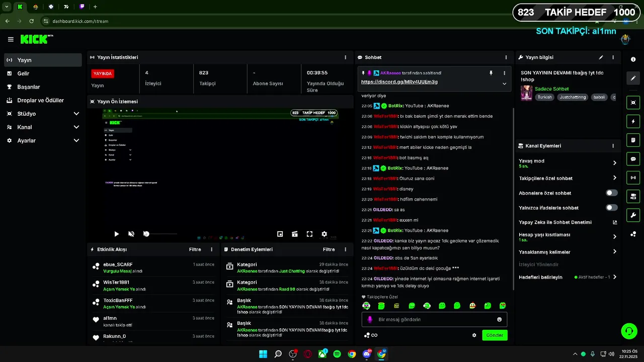Click the baboli tag chip
Image resolution: width=644 pixels, height=362 pixels.
pyautogui.click(x=599, y=97)
